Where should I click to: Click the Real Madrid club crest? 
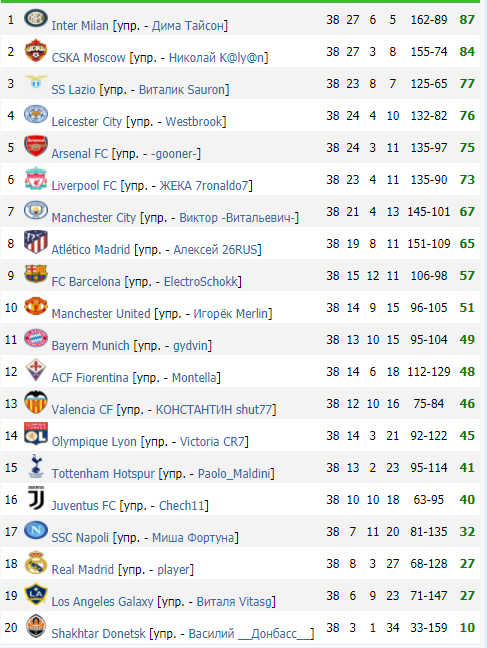(x=36, y=562)
